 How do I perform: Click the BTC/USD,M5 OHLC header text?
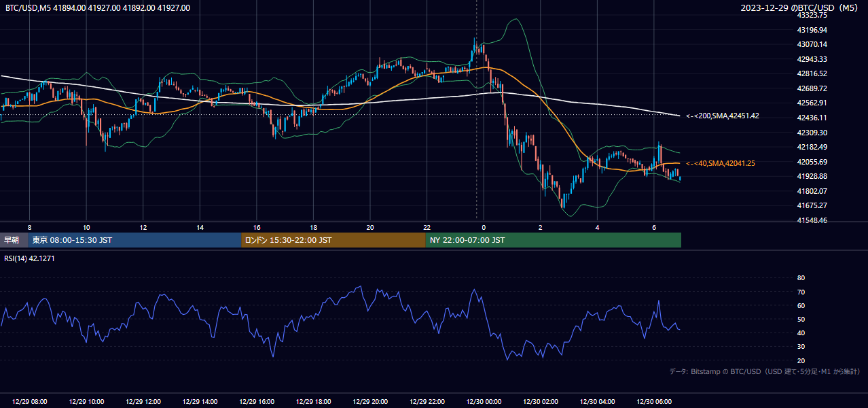coord(98,8)
